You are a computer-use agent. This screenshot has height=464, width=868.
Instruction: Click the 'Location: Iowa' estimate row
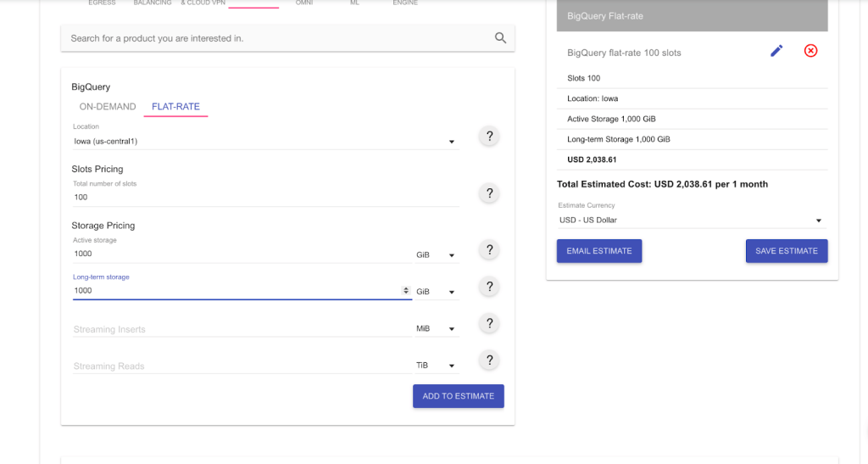click(x=692, y=98)
